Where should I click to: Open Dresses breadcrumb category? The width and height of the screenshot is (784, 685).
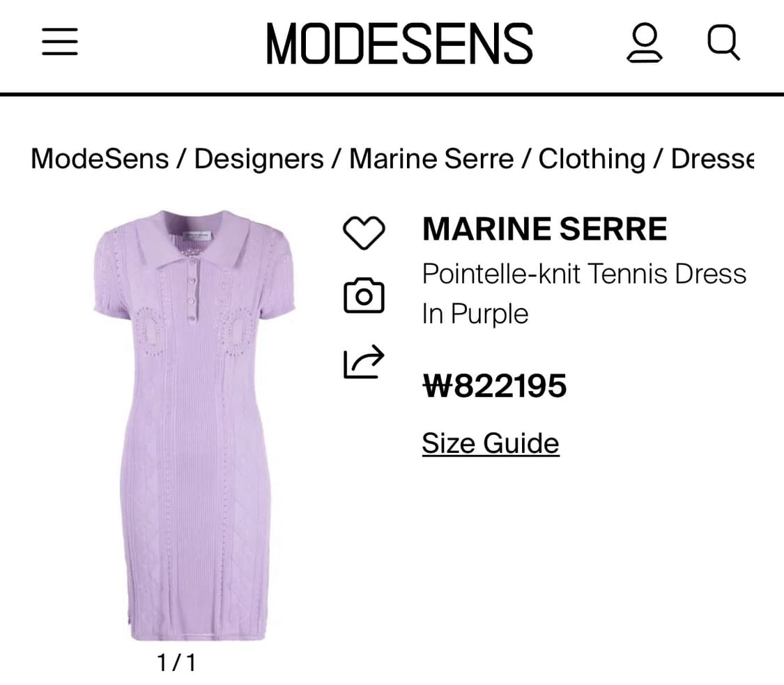[712, 159]
